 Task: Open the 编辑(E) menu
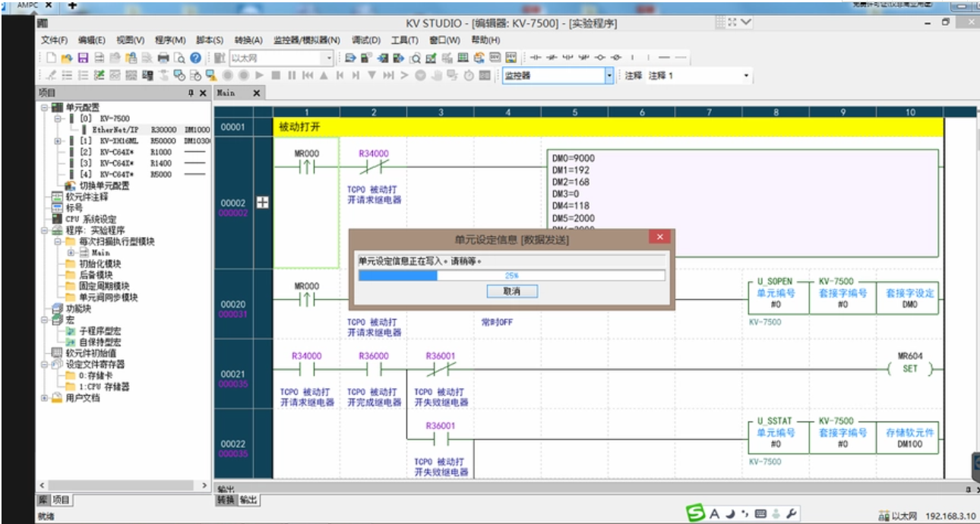coord(92,40)
